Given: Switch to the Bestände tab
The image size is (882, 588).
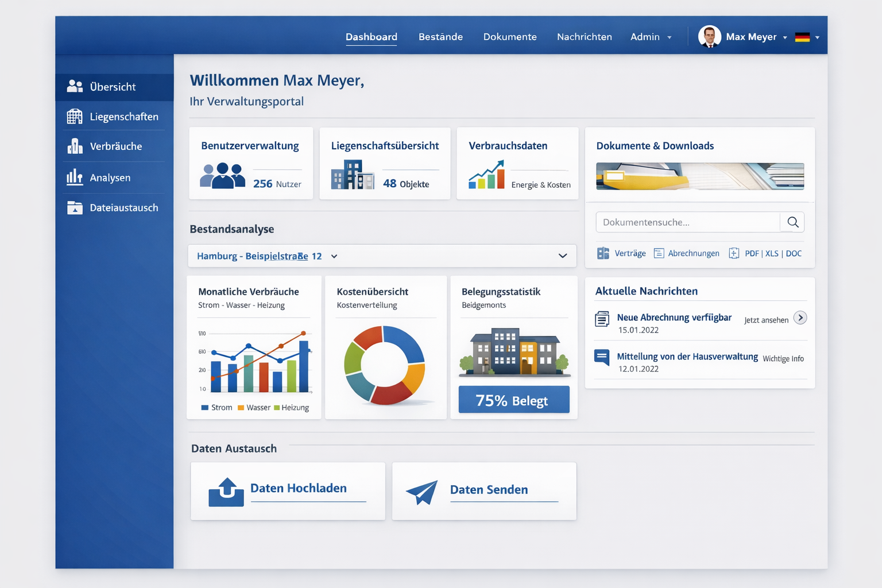Looking at the screenshot, I should click(x=440, y=37).
